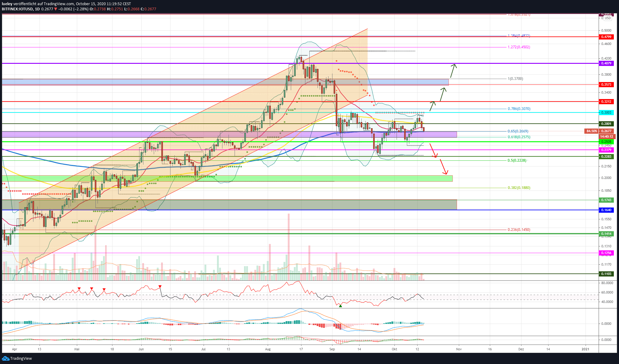Click the 14:40:12 countdown label
The width and height of the screenshot is (619, 364).
(607, 137)
